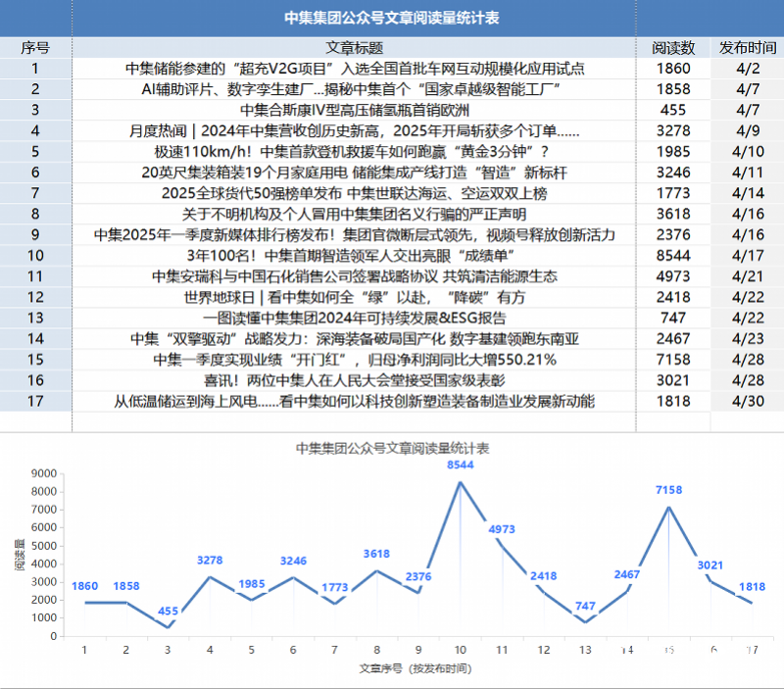The height and width of the screenshot is (689, 784).
Task: Click the 4973 data label on the chart
Action: (502, 529)
